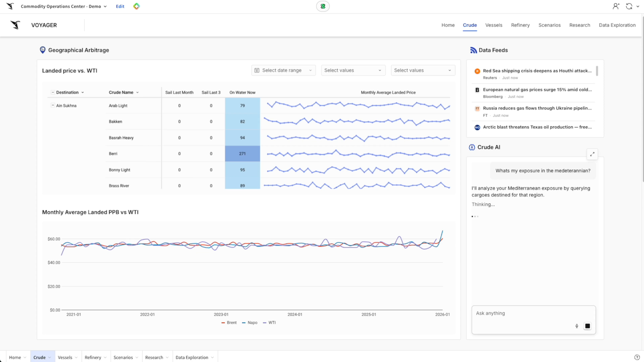The width and height of the screenshot is (644, 362).
Task: Toggle Brent series in chart legend
Action: click(x=229, y=323)
